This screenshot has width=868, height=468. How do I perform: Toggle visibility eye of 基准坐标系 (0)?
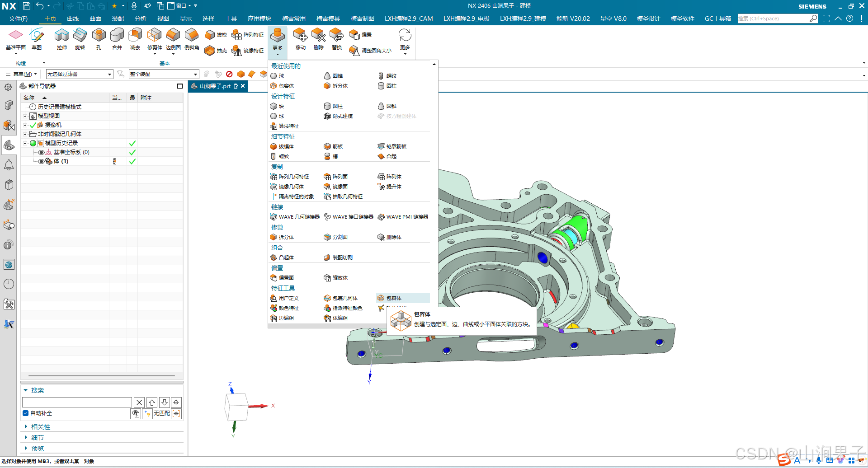click(41, 152)
